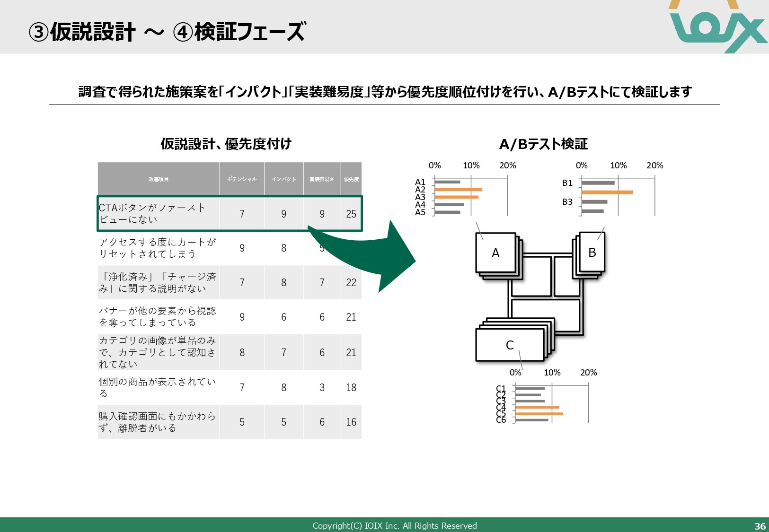Click the orange bar next to B1
The height and width of the screenshot is (532, 769).
point(608,192)
